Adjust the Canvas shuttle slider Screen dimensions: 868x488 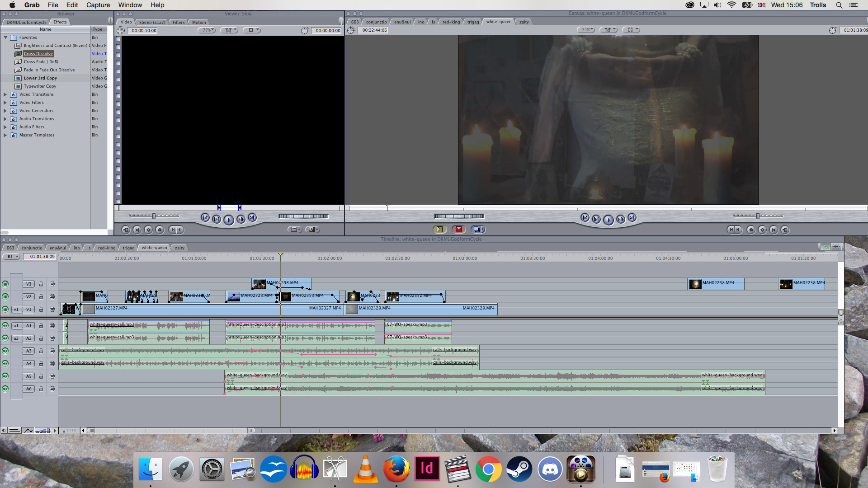coord(758,216)
